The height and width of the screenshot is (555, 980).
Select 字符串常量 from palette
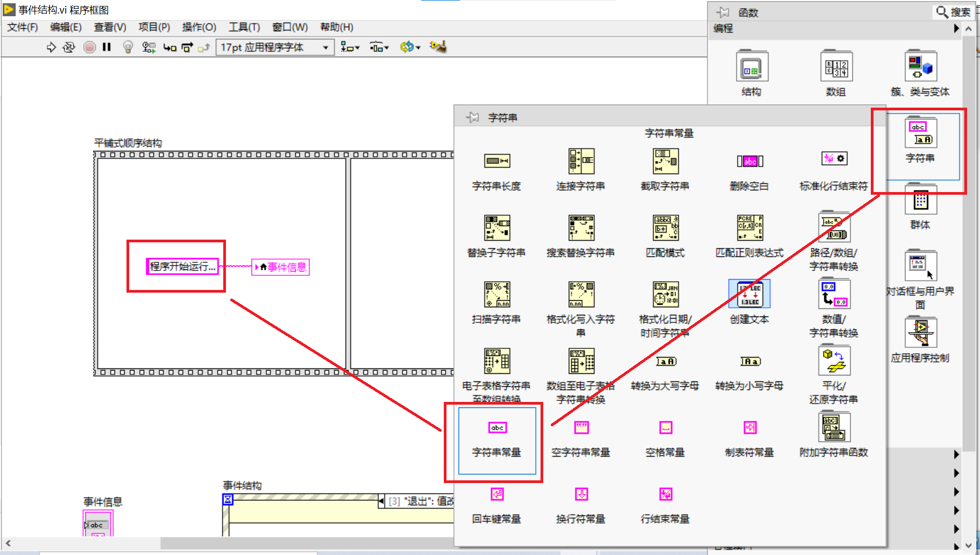pyautogui.click(x=497, y=440)
